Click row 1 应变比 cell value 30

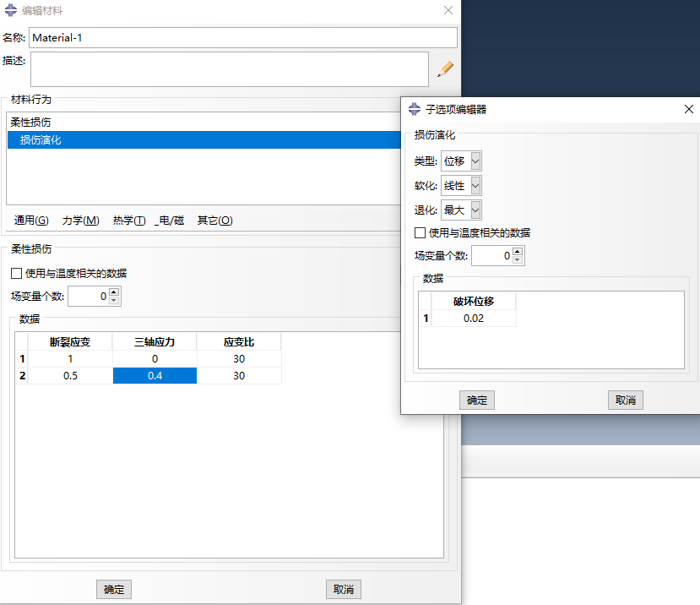coord(239,359)
